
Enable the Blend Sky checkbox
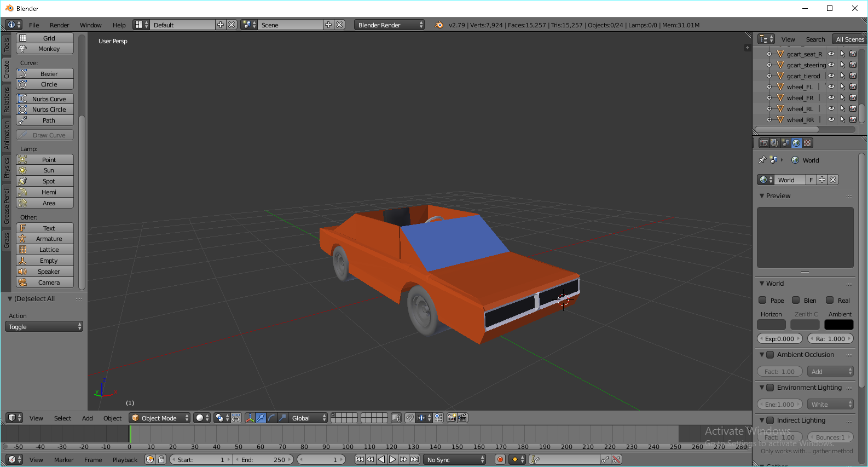click(x=796, y=300)
